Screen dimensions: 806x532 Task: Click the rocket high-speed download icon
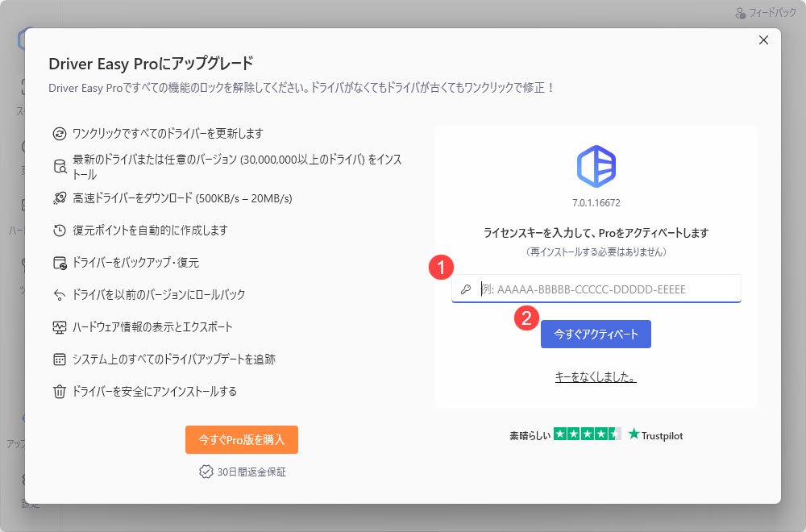click(60, 198)
